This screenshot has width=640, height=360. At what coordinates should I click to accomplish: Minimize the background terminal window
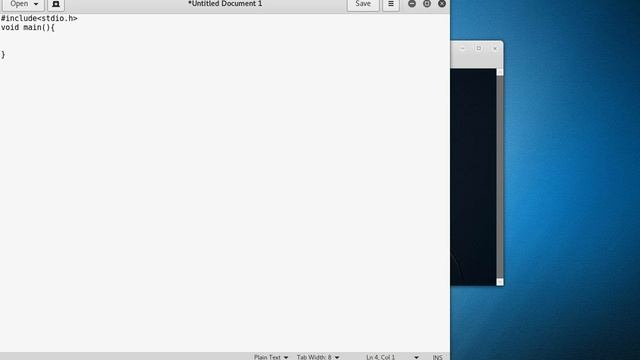(x=462, y=48)
